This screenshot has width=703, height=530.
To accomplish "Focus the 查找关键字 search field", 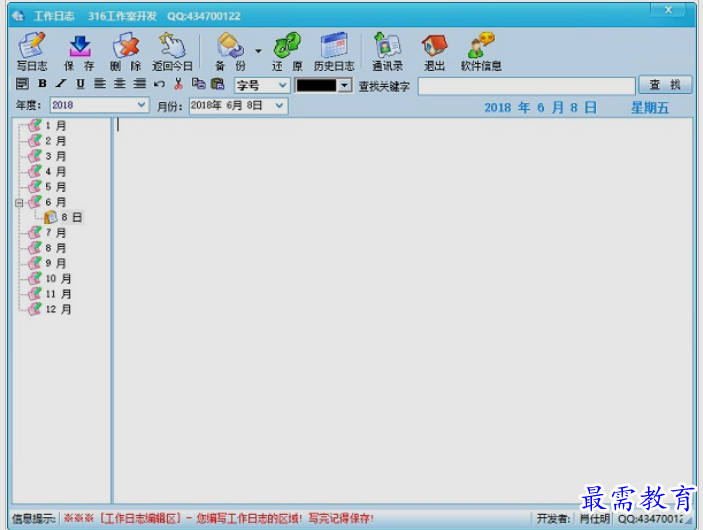I will pos(526,86).
